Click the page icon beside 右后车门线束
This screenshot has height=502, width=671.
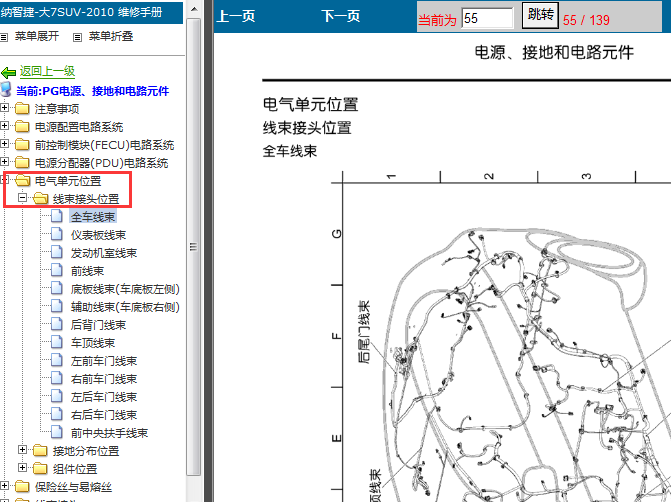[x=57, y=414]
